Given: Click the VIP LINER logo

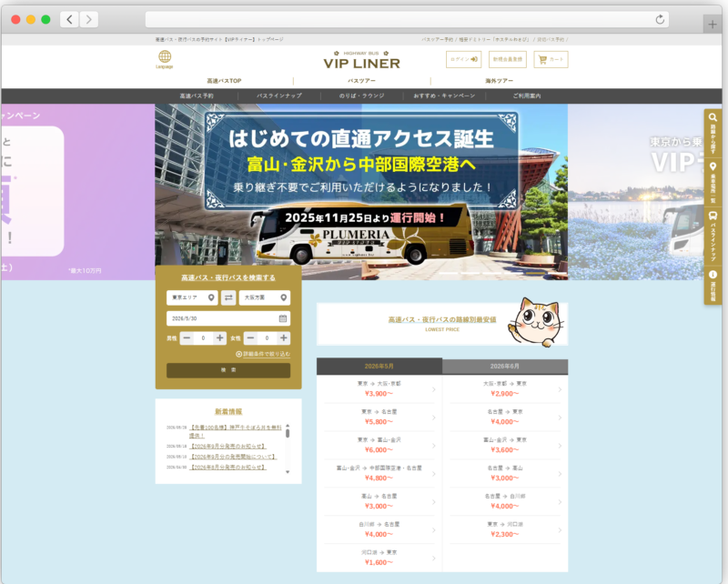Looking at the screenshot, I should pos(361,60).
